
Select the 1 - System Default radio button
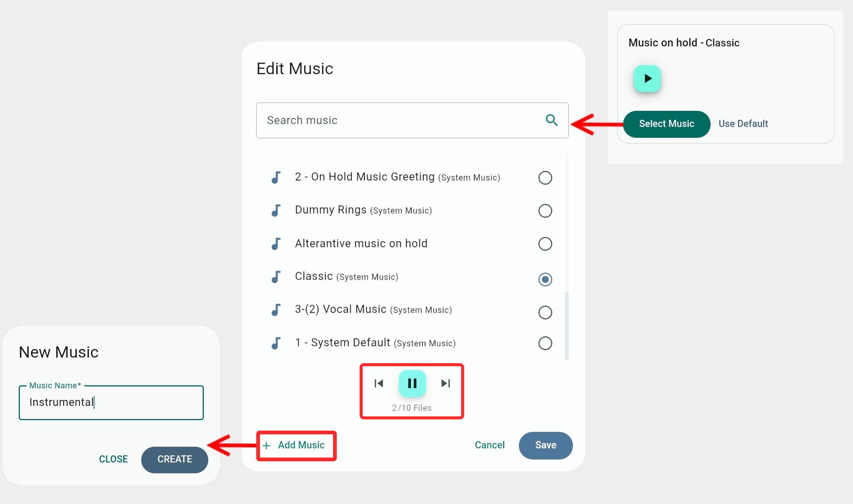tap(545, 343)
